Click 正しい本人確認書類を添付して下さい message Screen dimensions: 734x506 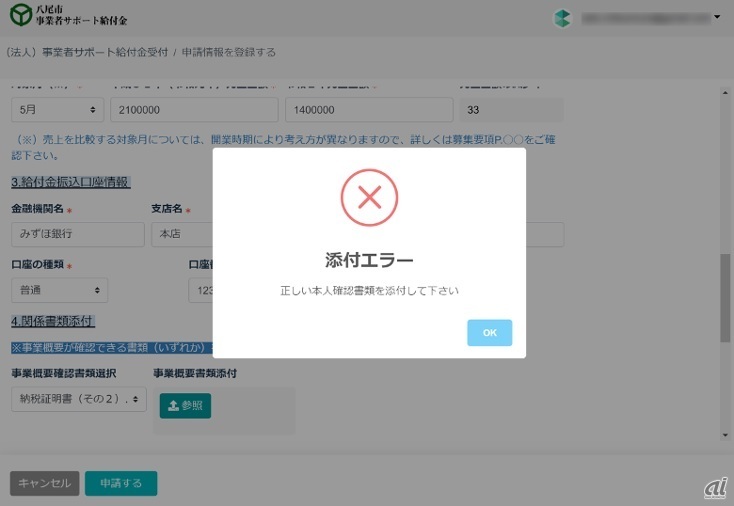tap(369, 291)
